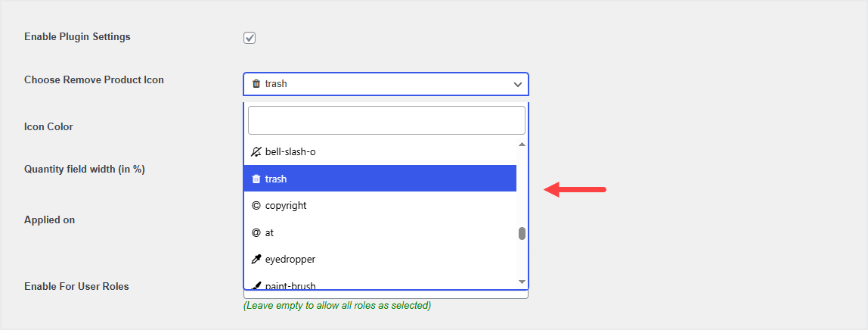Click the dropdown list scroll-up arrow
The height and width of the screenshot is (330, 868).
click(x=522, y=145)
